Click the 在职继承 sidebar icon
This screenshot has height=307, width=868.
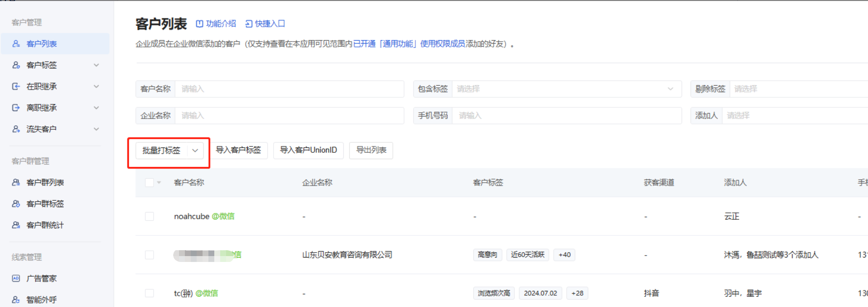click(x=16, y=86)
